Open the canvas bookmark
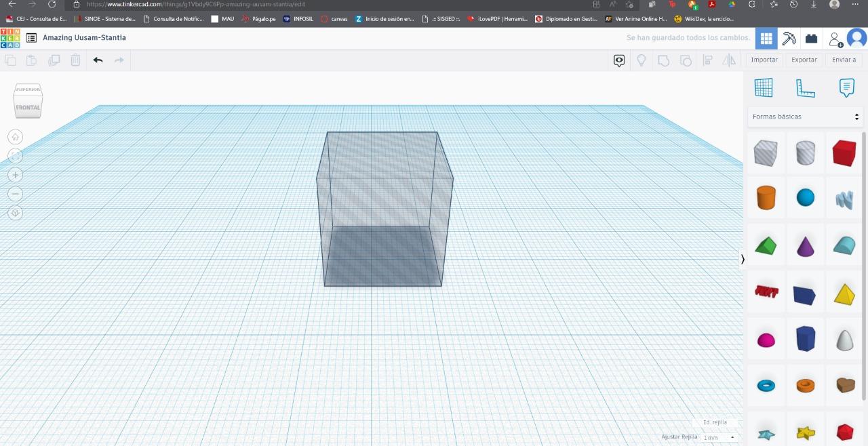 [x=334, y=19]
